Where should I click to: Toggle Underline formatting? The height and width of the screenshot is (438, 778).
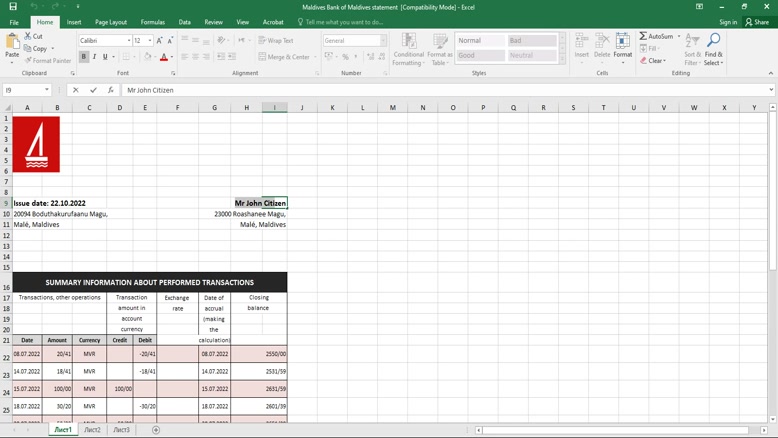tap(105, 57)
